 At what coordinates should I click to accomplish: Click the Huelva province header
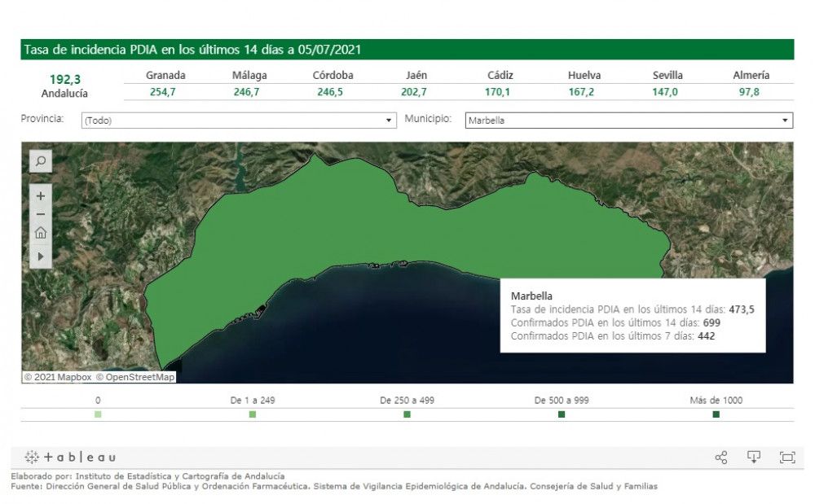tap(584, 75)
